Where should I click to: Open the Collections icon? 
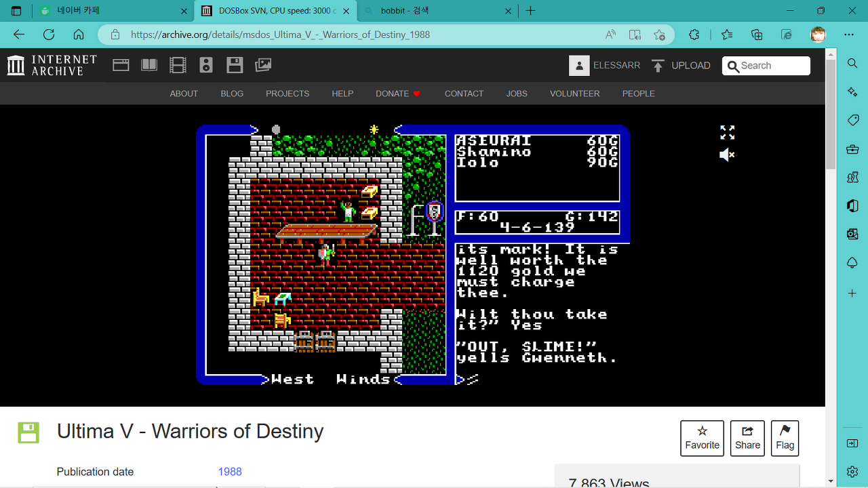click(757, 35)
